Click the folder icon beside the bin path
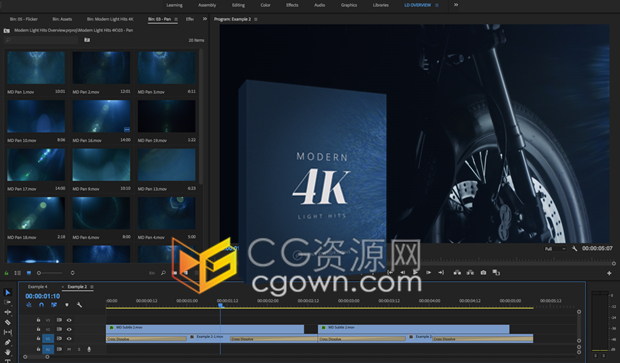 point(6,30)
